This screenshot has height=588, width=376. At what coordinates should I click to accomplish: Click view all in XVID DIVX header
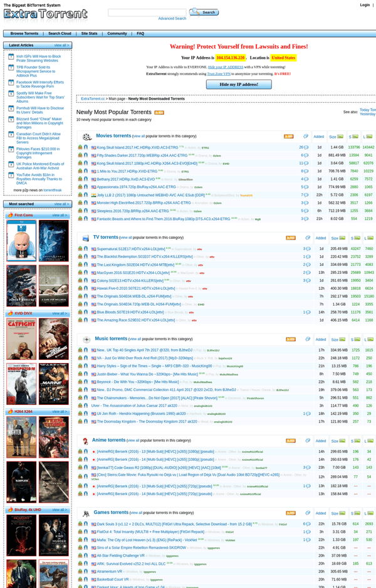[x=60, y=313]
